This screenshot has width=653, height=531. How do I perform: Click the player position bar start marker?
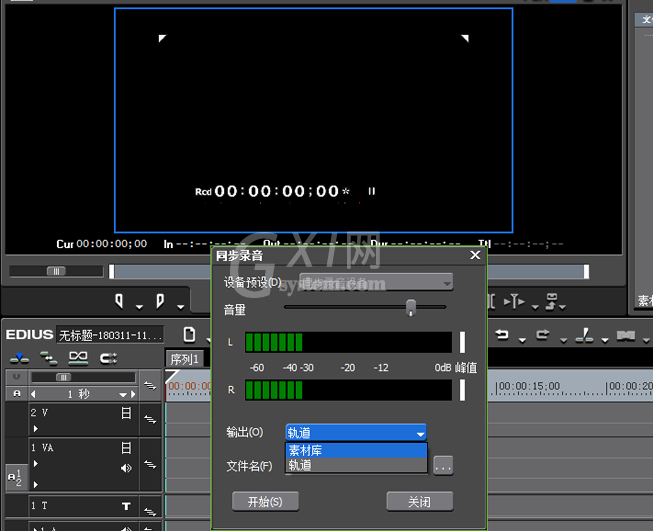(x=111, y=272)
